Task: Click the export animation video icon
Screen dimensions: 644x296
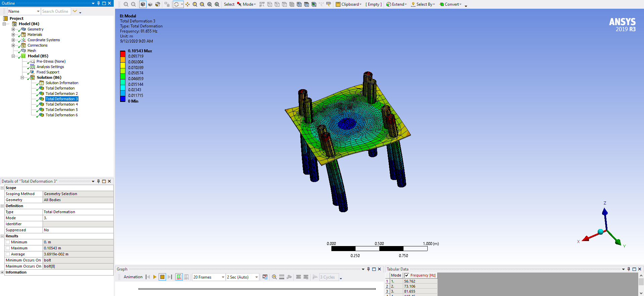Action: click(x=265, y=277)
